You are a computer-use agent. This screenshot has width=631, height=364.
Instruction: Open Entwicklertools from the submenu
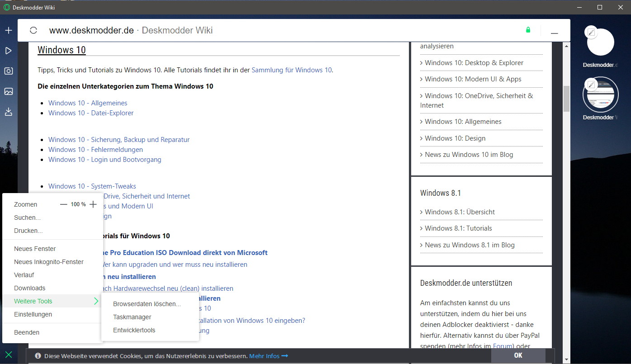tap(134, 330)
